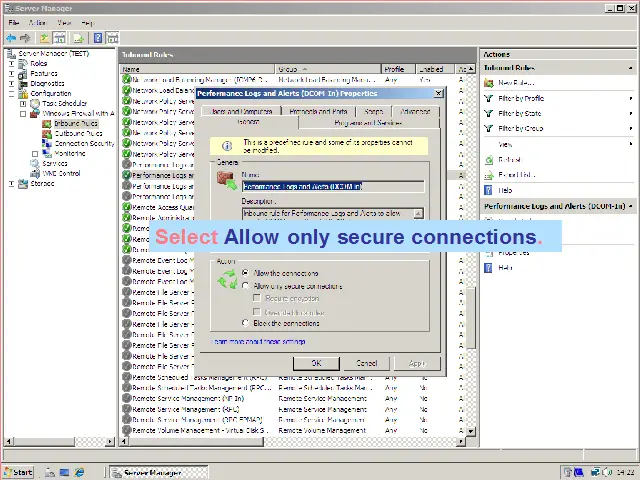Click the New Rule icon in Actions
Viewport: 640px width, 480px height.
click(489, 83)
